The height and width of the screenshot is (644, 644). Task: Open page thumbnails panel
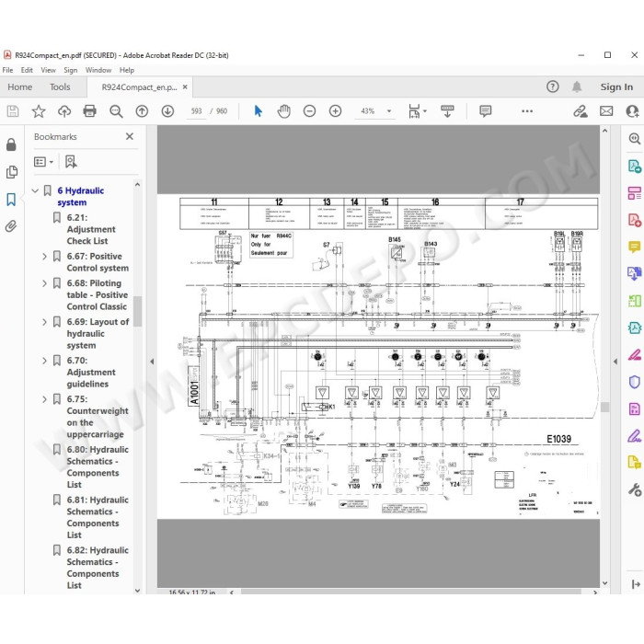pos(11,172)
